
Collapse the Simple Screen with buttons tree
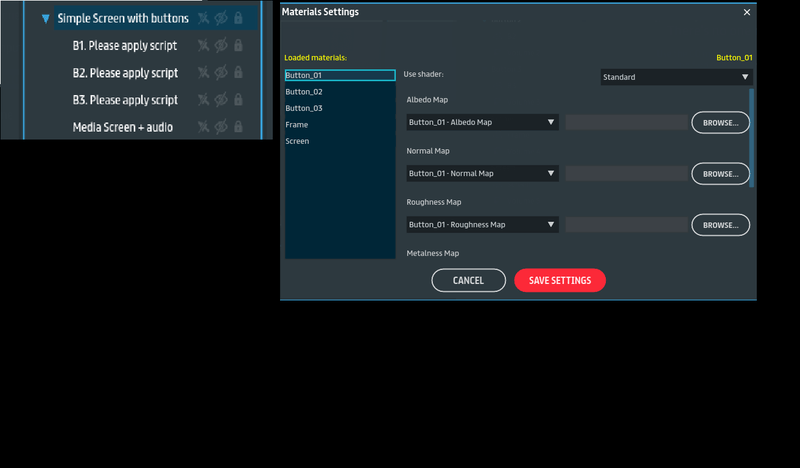pyautogui.click(x=46, y=19)
